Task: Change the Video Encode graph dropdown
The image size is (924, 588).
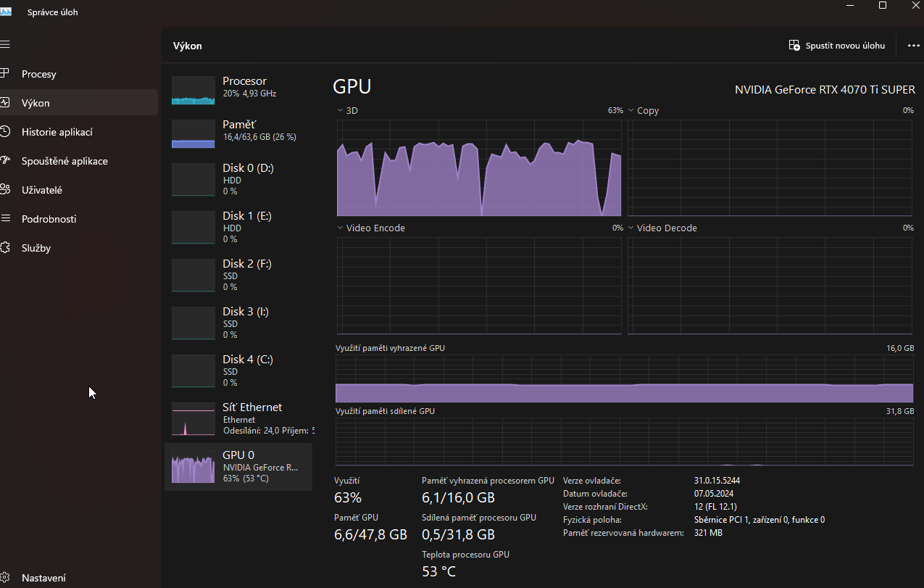Action: click(x=341, y=228)
